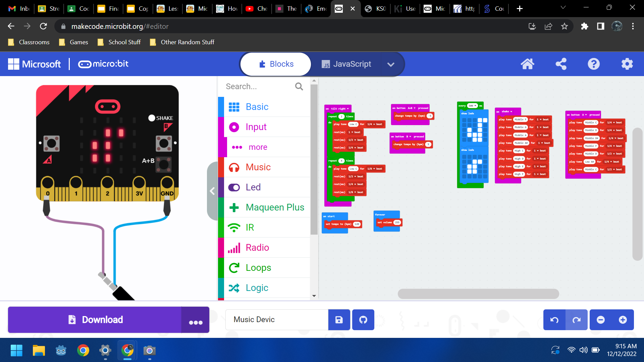Open the Music blocks category
Viewport: 644px width, 362px height.
coord(258,167)
